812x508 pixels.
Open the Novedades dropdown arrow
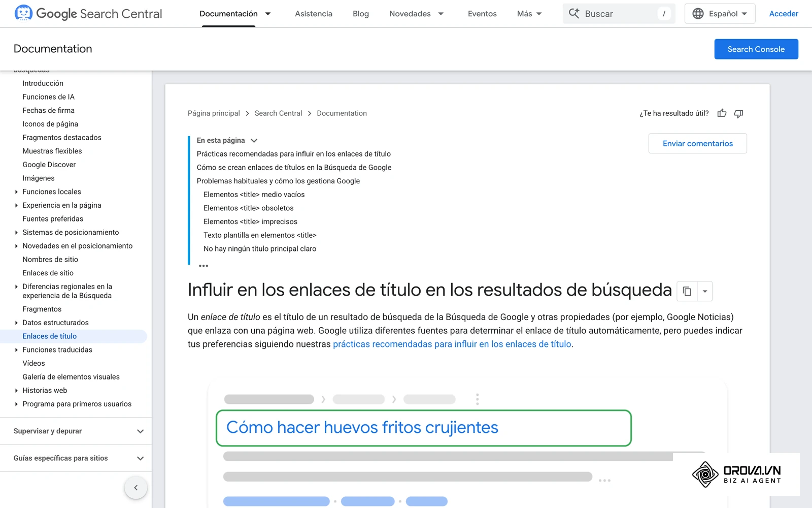(441, 14)
